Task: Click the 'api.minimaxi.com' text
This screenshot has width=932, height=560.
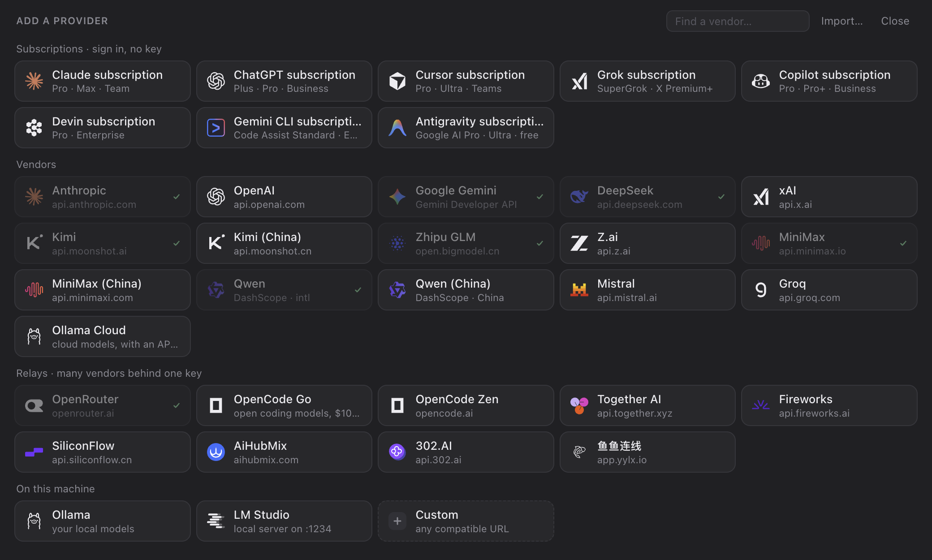Action: coord(92,297)
